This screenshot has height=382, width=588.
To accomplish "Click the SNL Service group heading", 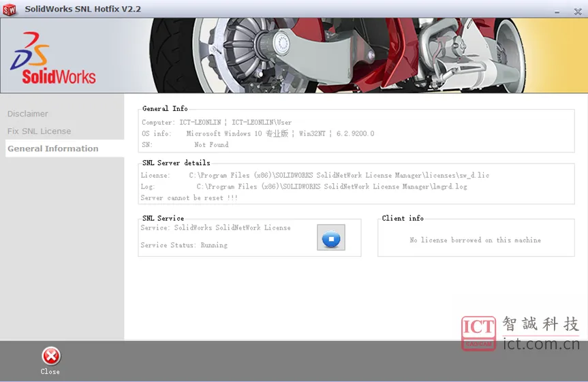I will [163, 218].
